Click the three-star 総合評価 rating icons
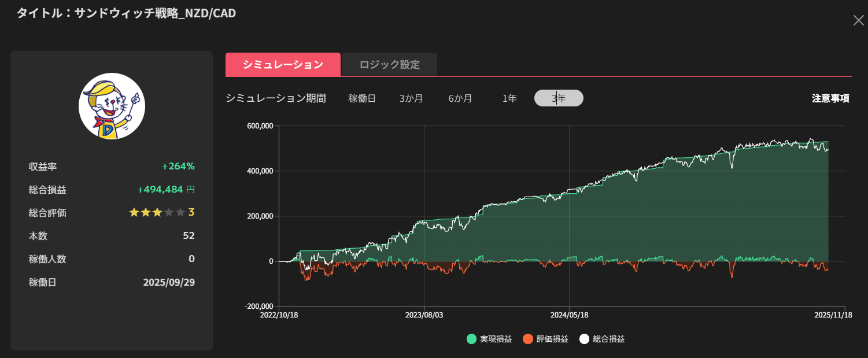This screenshot has width=868, height=358. [x=157, y=212]
